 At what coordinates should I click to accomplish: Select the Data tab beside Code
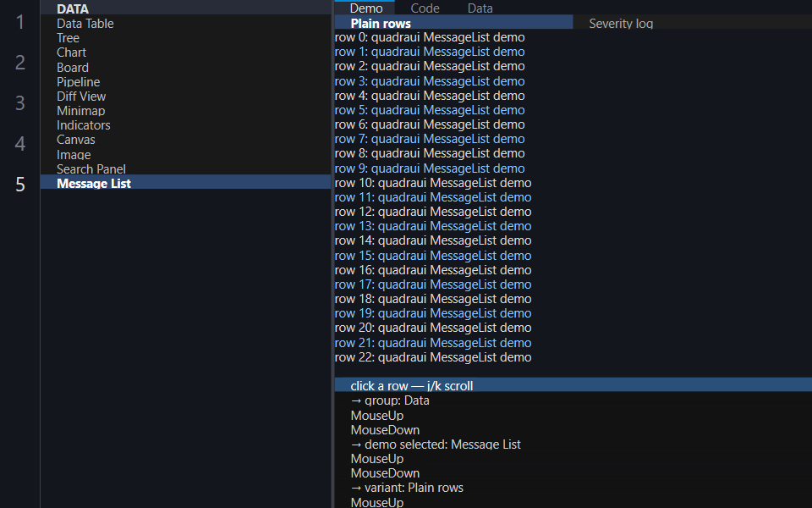[480, 8]
